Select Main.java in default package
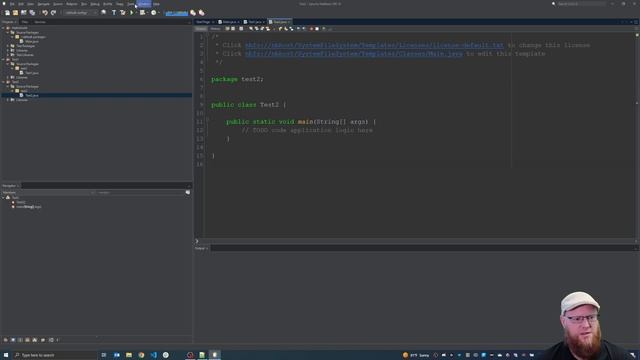The height and width of the screenshot is (360, 640). coord(31,41)
